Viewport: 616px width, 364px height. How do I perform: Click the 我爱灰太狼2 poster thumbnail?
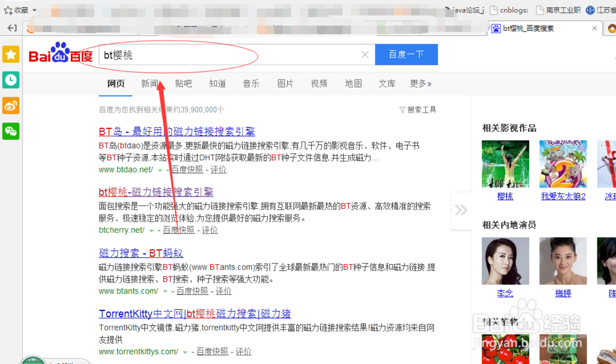tap(563, 164)
